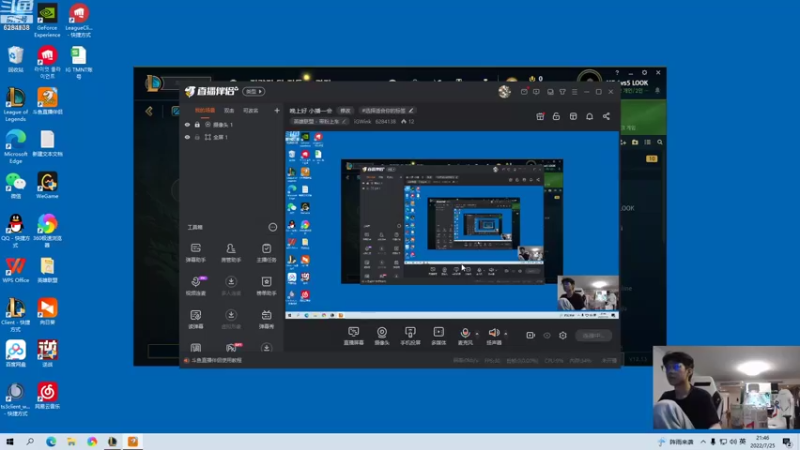The width and height of the screenshot is (800, 450).
Task: Open 弹幕秀 danmaku show tool
Action: tap(266, 319)
